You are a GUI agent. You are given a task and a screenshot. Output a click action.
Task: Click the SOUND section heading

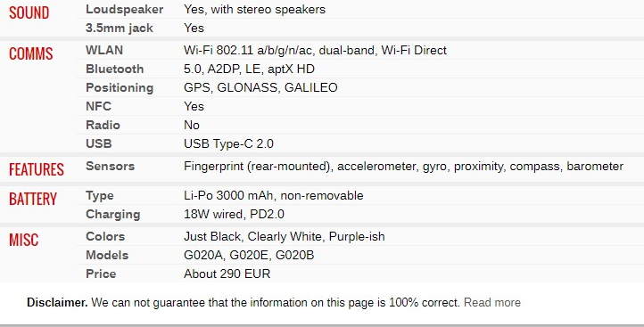pos(29,12)
